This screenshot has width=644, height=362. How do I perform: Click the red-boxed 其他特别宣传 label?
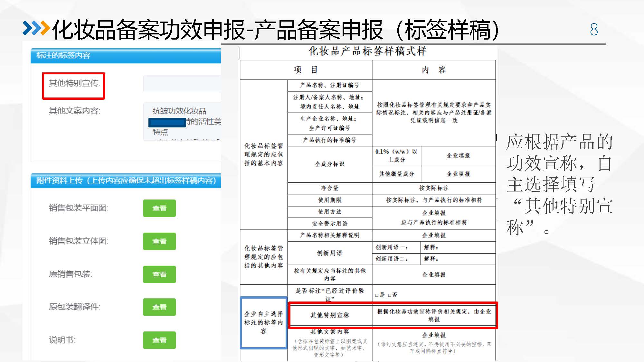pos(74,84)
